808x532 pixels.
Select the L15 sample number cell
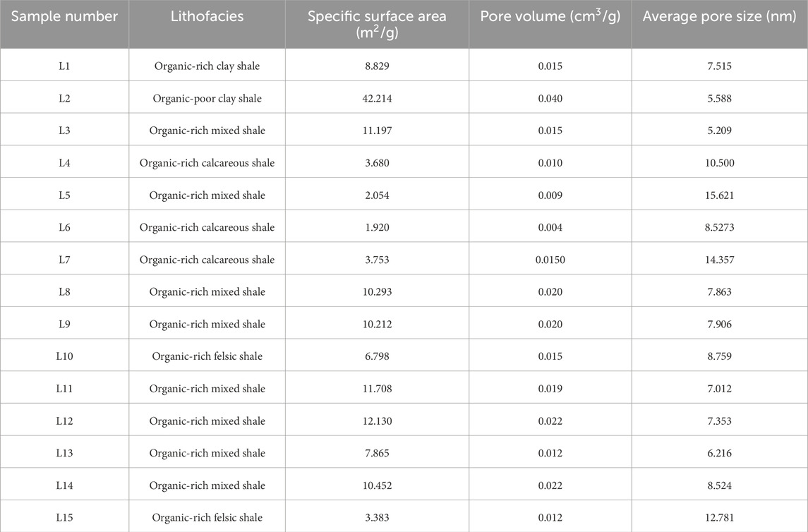coord(64,518)
